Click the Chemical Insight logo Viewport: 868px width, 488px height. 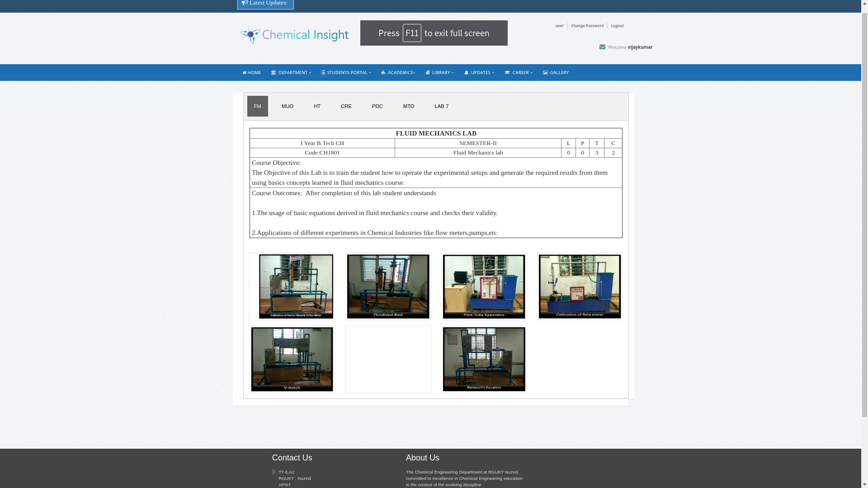[x=294, y=34]
